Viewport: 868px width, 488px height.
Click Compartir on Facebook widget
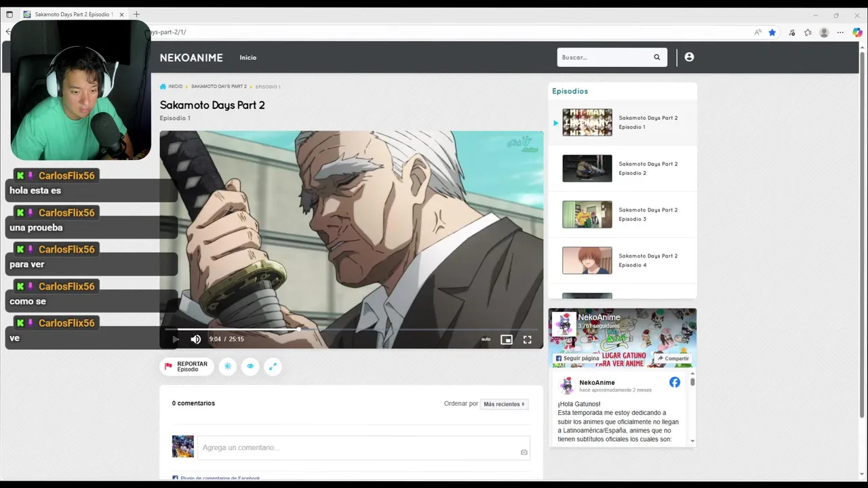[673, 359]
